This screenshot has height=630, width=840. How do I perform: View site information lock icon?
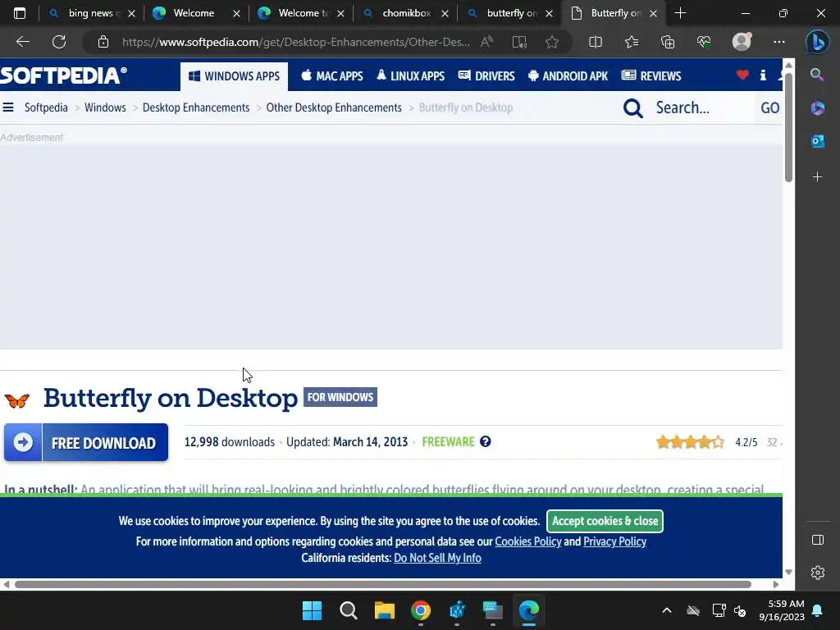click(x=103, y=42)
